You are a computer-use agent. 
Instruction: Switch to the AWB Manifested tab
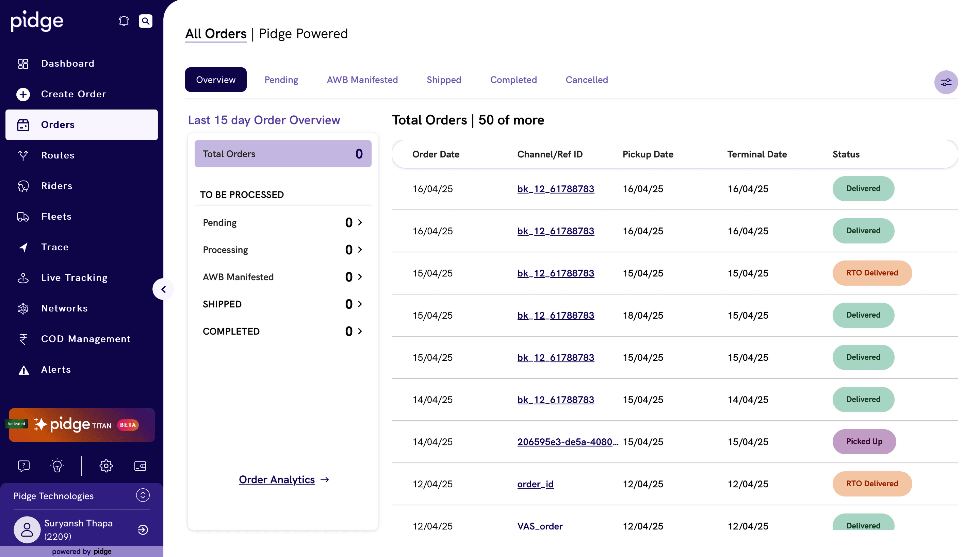coord(362,80)
